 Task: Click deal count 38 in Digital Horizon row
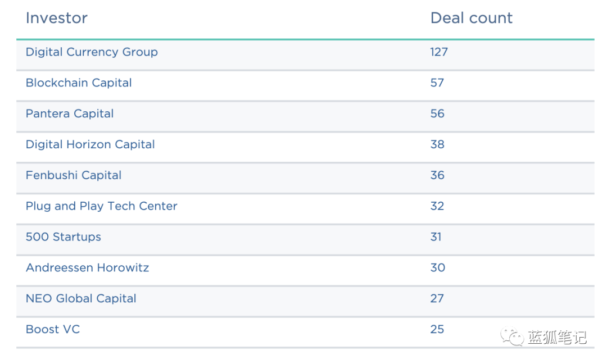[437, 145]
